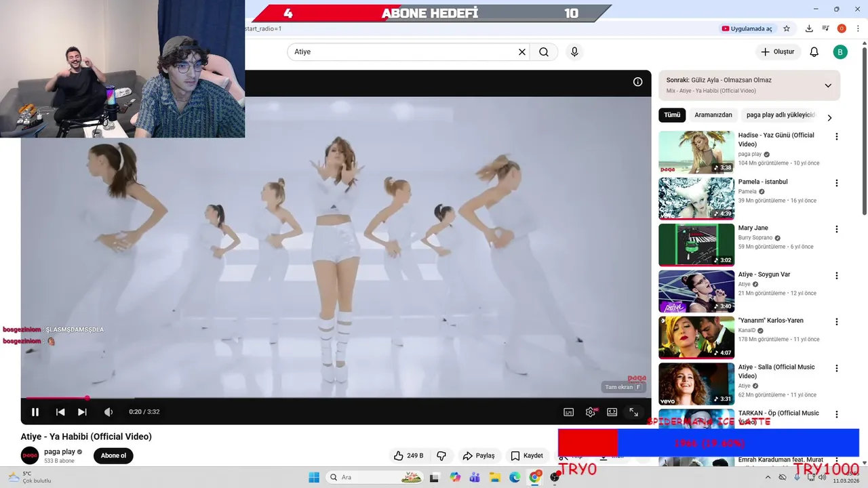Image resolution: width=868 pixels, height=488 pixels.
Task: Show more filter chips with arrow
Action: pyautogui.click(x=829, y=117)
